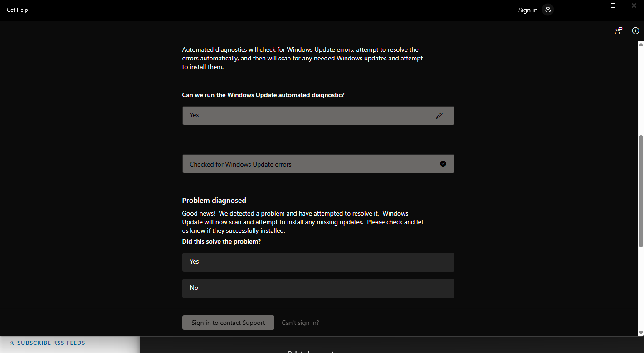Click the RSS icon beside Subscribe RSS Feeds

(x=12, y=343)
